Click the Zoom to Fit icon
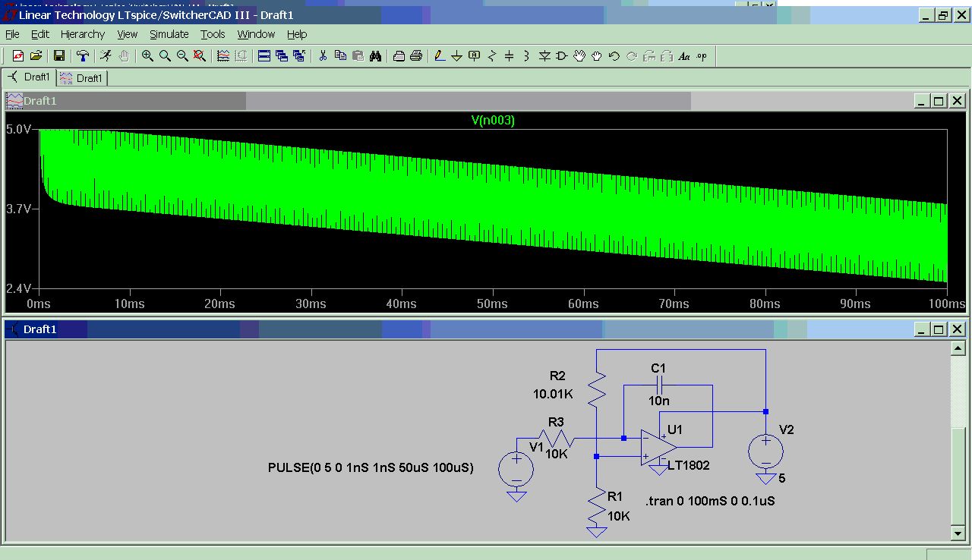 tap(200, 56)
